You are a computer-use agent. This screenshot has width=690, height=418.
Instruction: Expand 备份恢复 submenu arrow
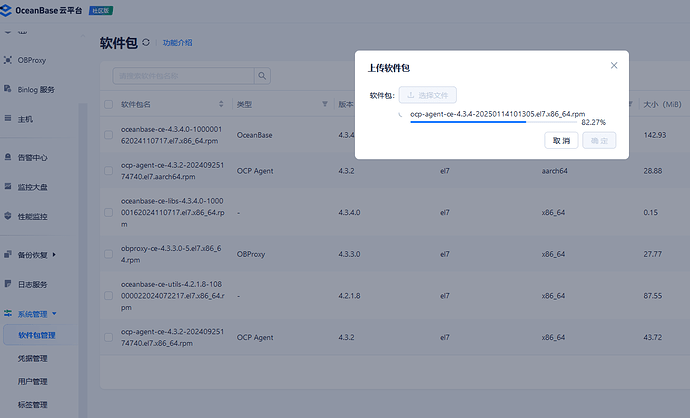(x=54, y=254)
